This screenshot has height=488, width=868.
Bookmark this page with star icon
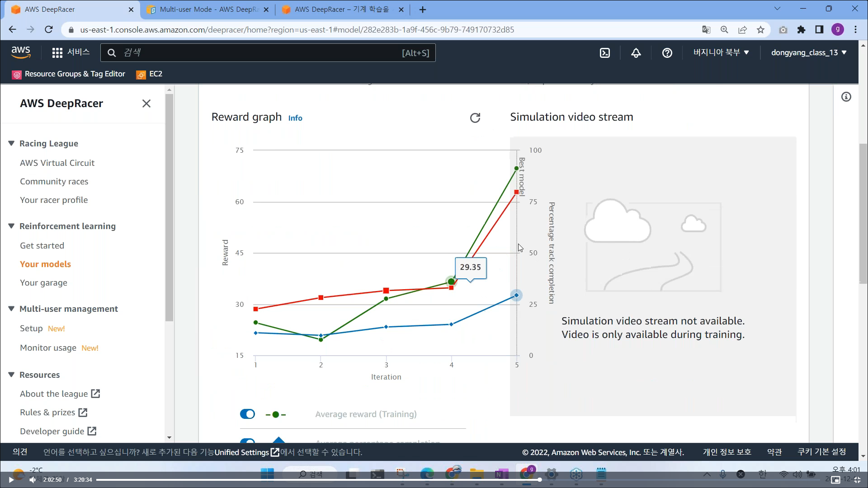coord(760,30)
